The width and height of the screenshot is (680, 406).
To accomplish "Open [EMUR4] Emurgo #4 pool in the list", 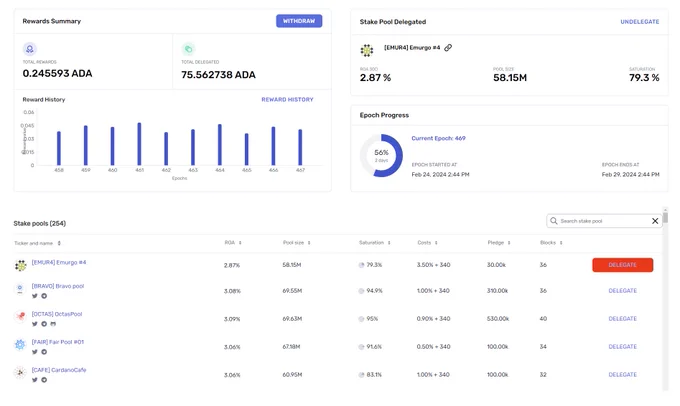I will tap(59, 262).
